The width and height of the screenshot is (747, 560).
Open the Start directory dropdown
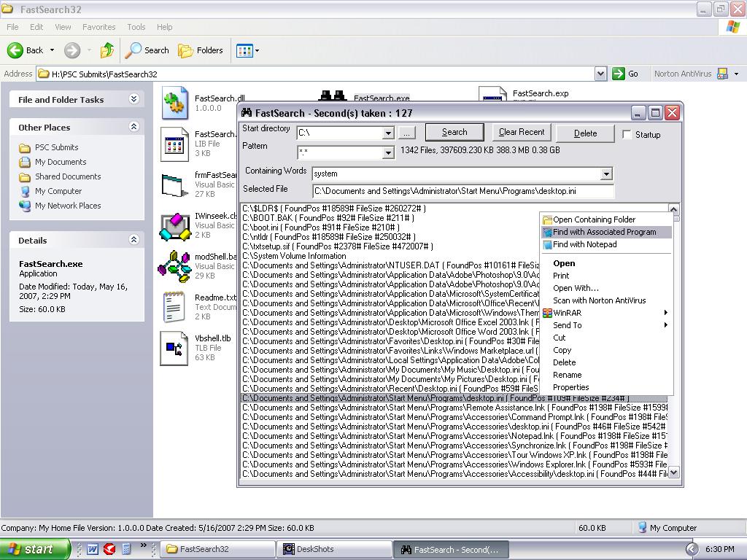pyautogui.click(x=388, y=133)
